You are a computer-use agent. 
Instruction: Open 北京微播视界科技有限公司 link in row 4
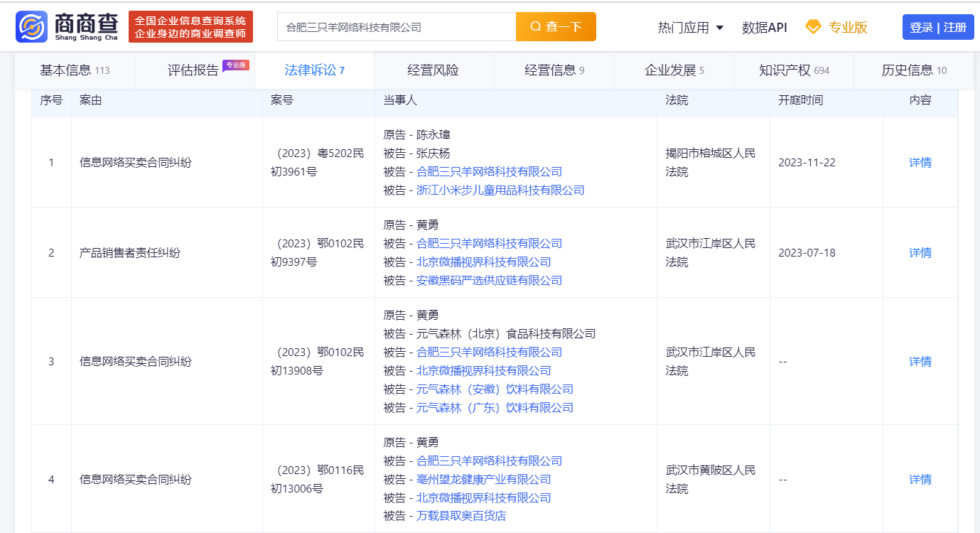coord(483,497)
